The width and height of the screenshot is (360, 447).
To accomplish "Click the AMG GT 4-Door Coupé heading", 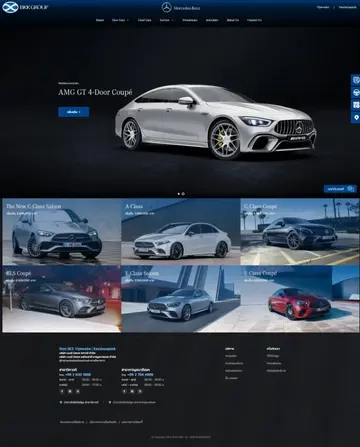I will point(95,92).
